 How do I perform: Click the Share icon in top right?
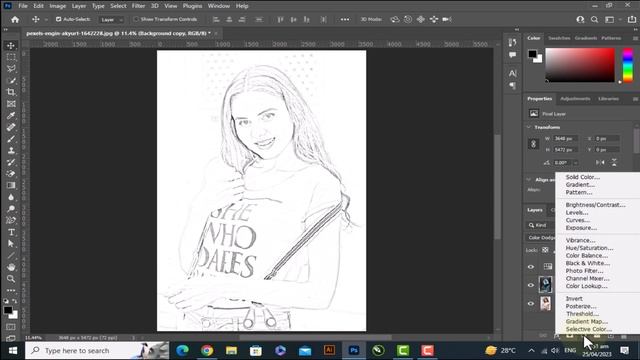[631, 19]
